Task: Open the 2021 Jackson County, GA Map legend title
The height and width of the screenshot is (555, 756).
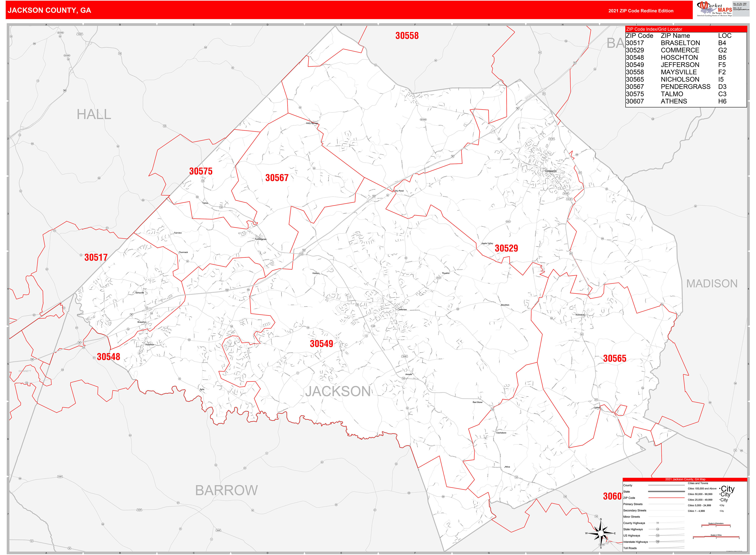Action: pos(685,479)
